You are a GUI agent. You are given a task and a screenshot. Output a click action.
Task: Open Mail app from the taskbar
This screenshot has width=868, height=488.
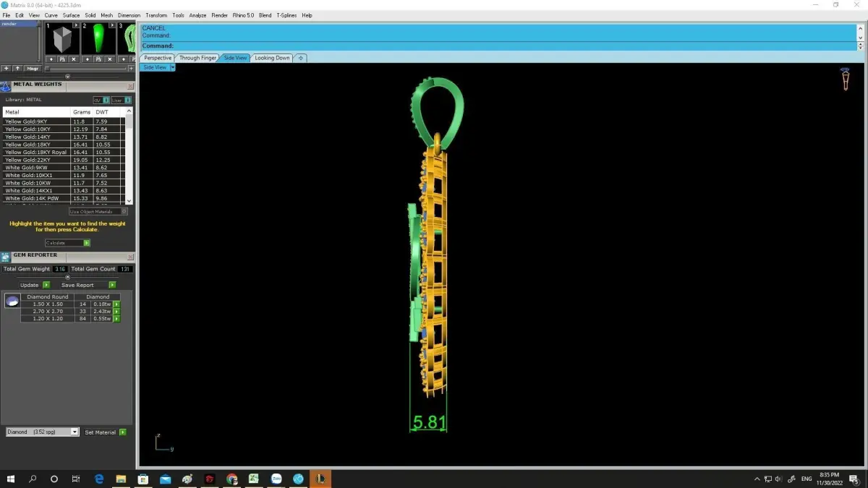166,479
